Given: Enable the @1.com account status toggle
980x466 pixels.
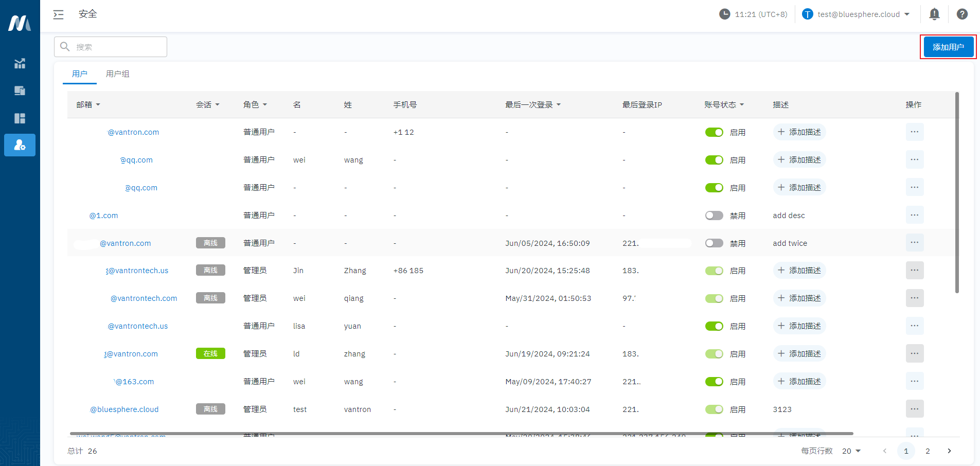Looking at the screenshot, I should 714,216.
